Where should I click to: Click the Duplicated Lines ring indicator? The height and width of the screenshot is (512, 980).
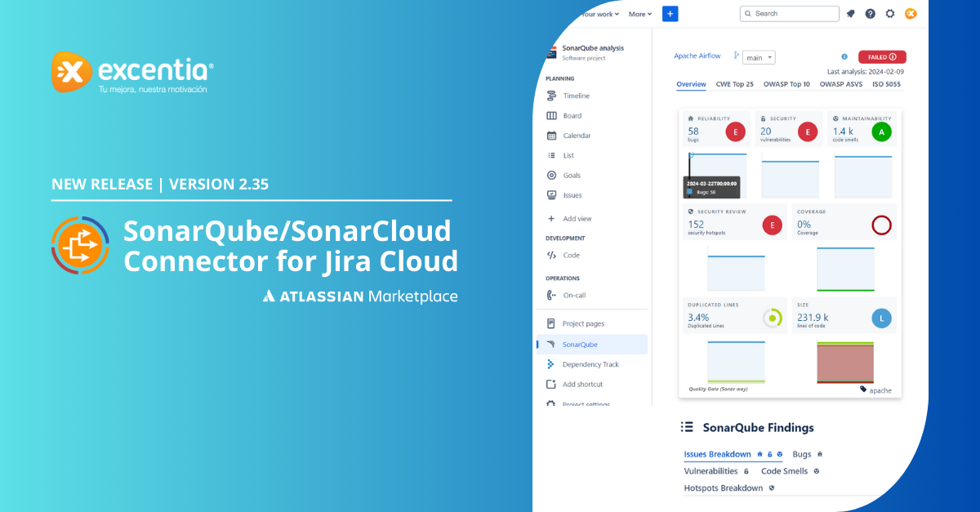point(772,318)
